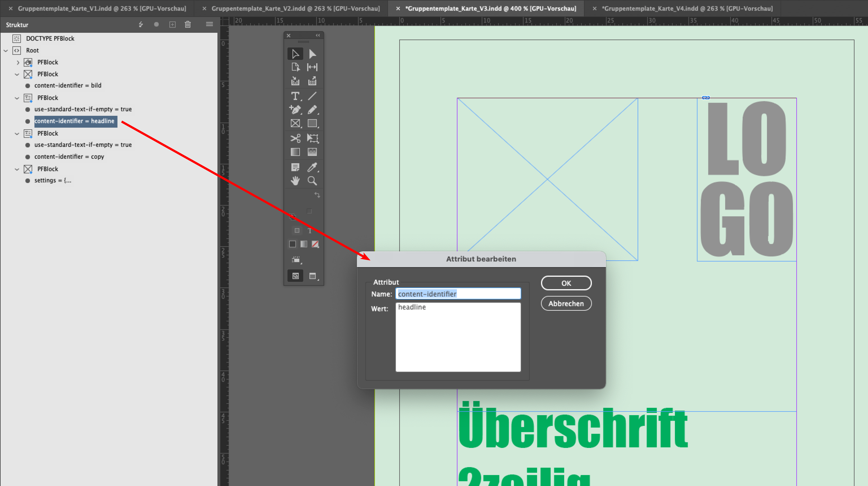Switch to Gruppentemplate_Karte_V1.indd tab

(101, 9)
